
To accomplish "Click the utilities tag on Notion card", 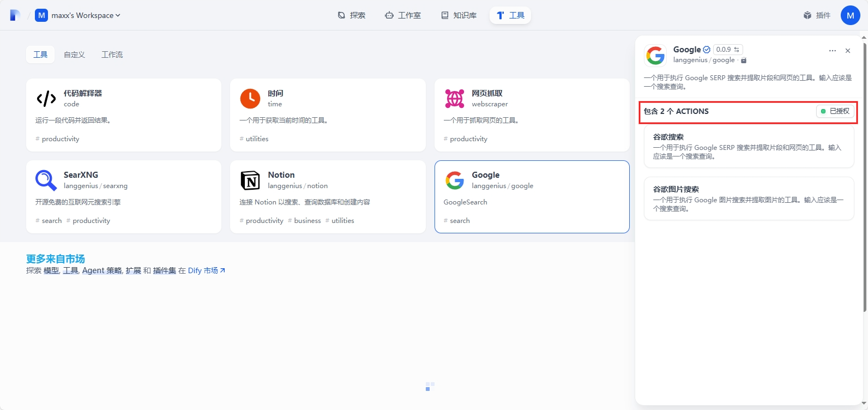I will click(340, 221).
